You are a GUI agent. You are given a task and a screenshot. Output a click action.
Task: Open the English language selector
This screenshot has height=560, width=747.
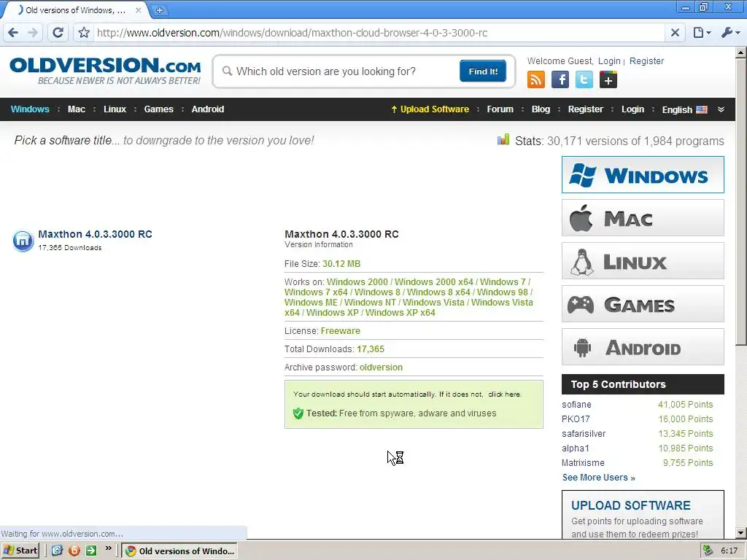[684, 109]
